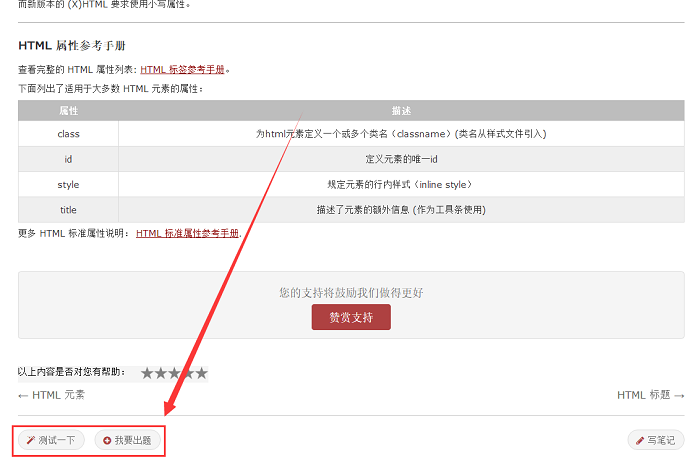Viewport: 700px width, 463px height.
Task: Go to previous page HTML 元素
Action: 52,395
